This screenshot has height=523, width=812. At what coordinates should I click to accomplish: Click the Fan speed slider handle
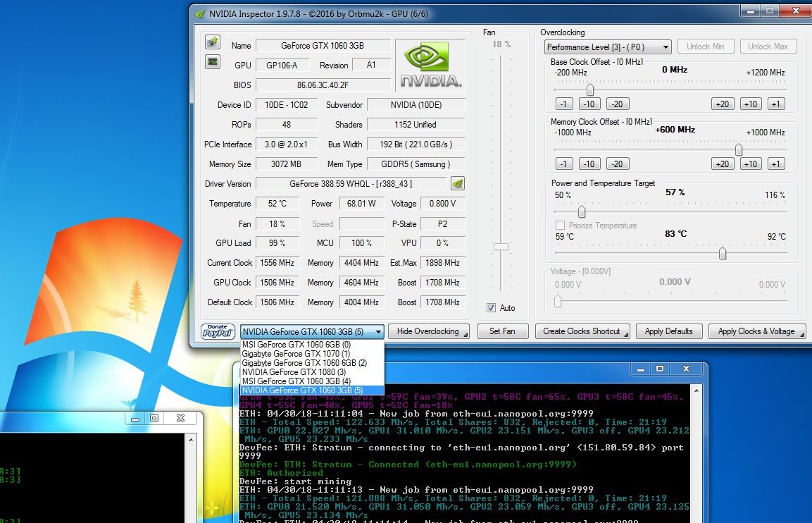coord(501,247)
